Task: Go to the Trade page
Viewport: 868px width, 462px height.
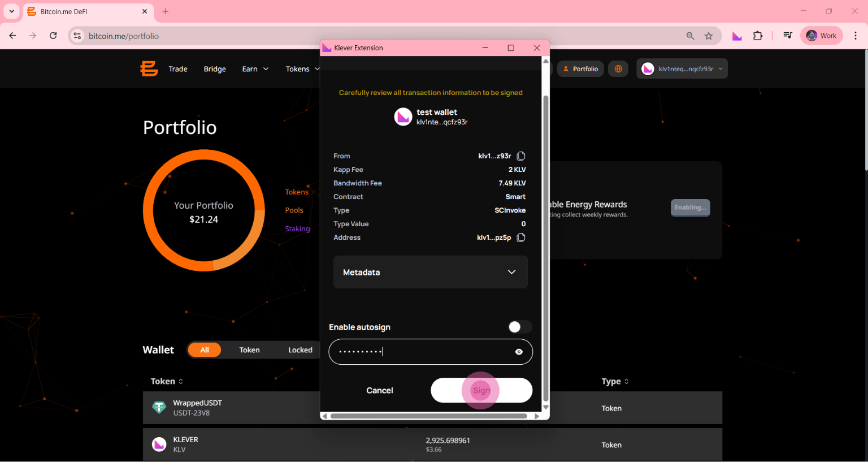Action: coord(178,69)
